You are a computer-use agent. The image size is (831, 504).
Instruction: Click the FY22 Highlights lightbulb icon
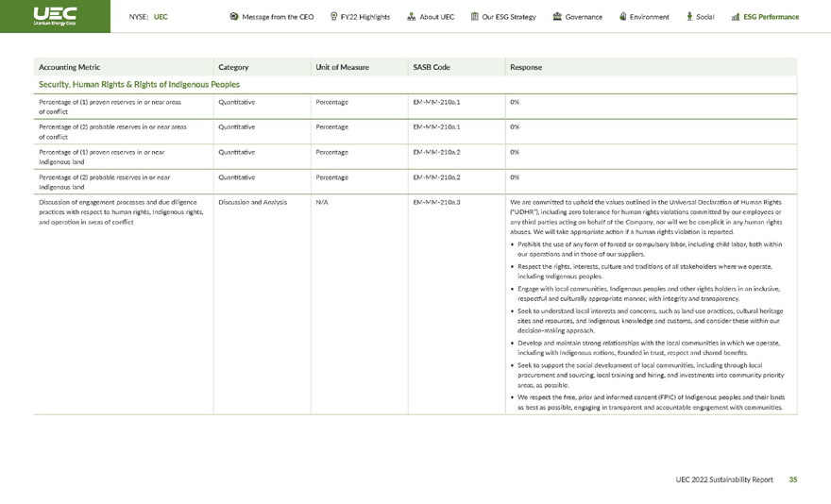point(334,17)
